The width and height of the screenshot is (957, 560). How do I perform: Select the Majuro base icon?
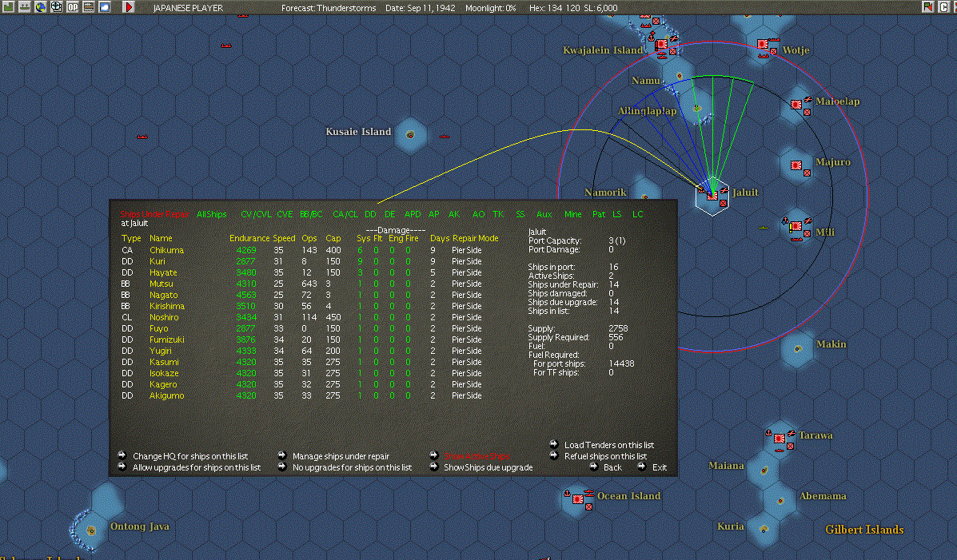tap(796, 165)
